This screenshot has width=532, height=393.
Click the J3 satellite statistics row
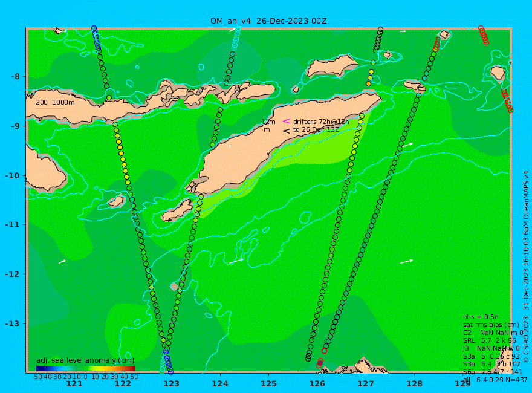pyautogui.click(x=491, y=348)
